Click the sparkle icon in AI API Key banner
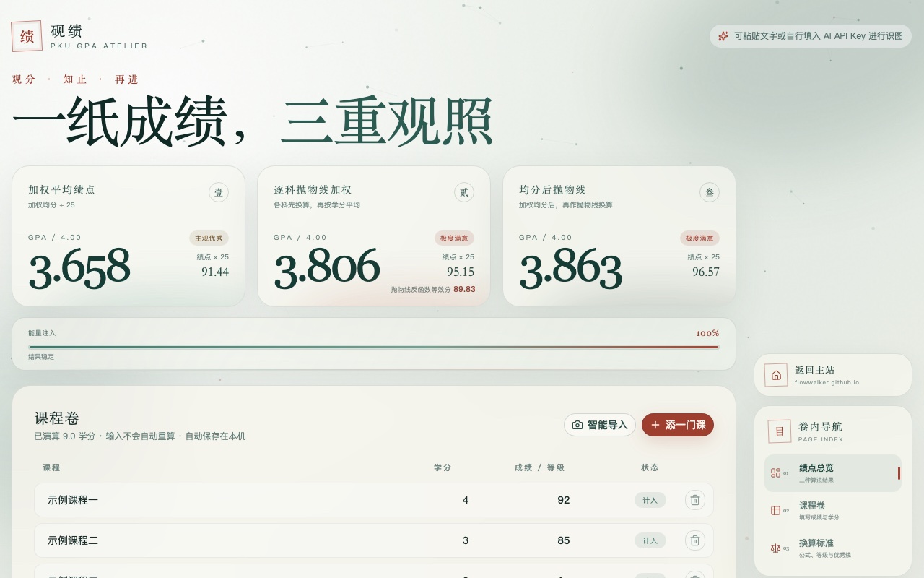The width and height of the screenshot is (924, 578). click(x=723, y=36)
